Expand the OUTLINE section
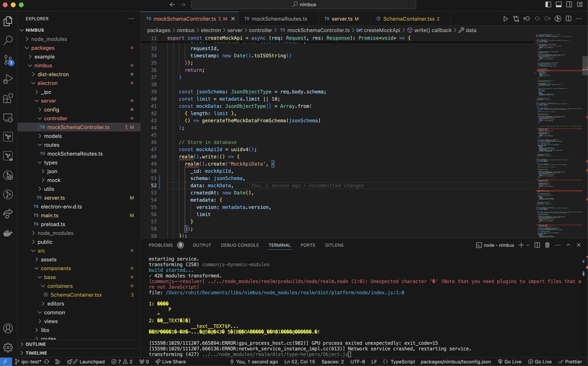Image resolution: width=588 pixels, height=366 pixels. (79, 344)
